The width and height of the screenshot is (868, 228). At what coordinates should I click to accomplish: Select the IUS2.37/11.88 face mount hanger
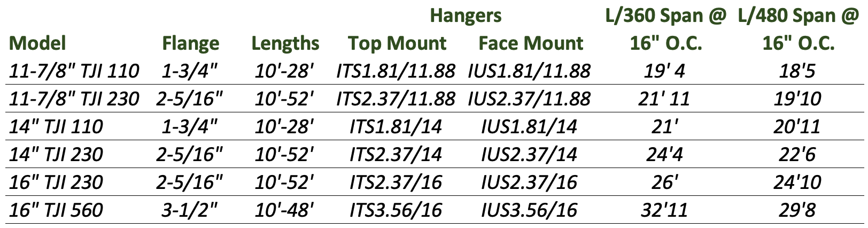pyautogui.click(x=529, y=98)
